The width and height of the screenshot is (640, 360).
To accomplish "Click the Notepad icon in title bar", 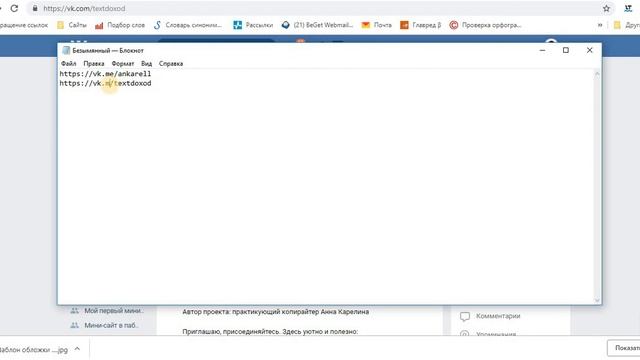I will [x=66, y=50].
